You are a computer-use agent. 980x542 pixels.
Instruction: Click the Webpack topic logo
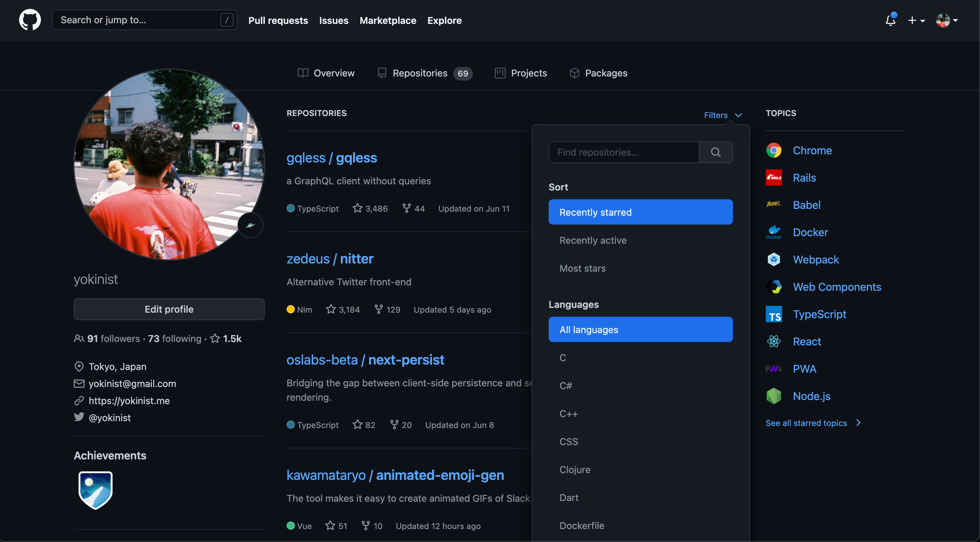tap(774, 260)
